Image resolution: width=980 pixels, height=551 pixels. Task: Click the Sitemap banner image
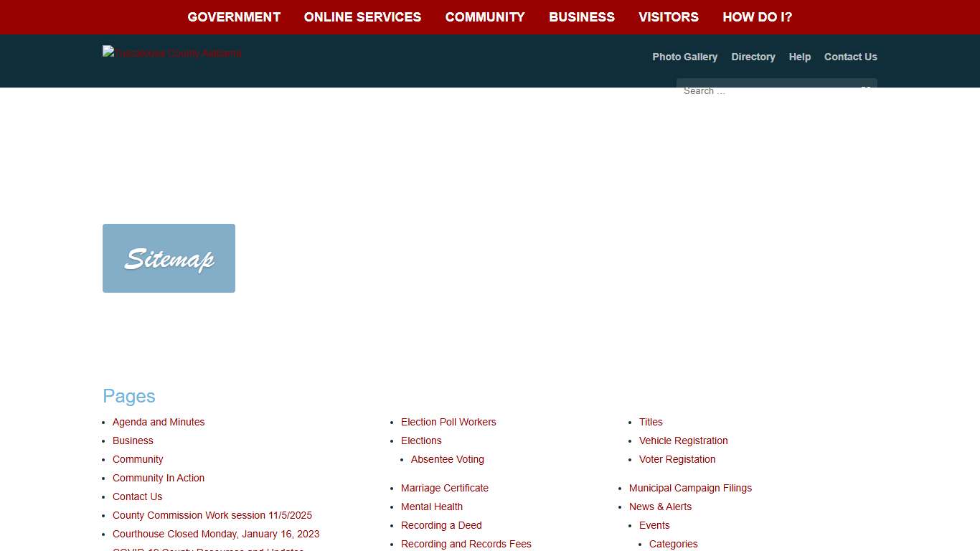tap(169, 258)
